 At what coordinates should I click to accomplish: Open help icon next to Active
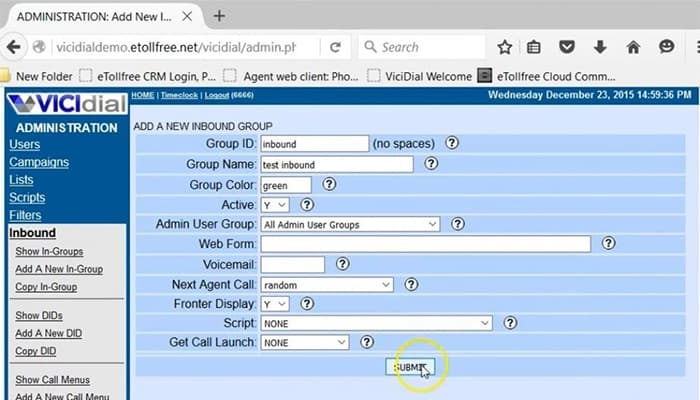click(x=307, y=204)
